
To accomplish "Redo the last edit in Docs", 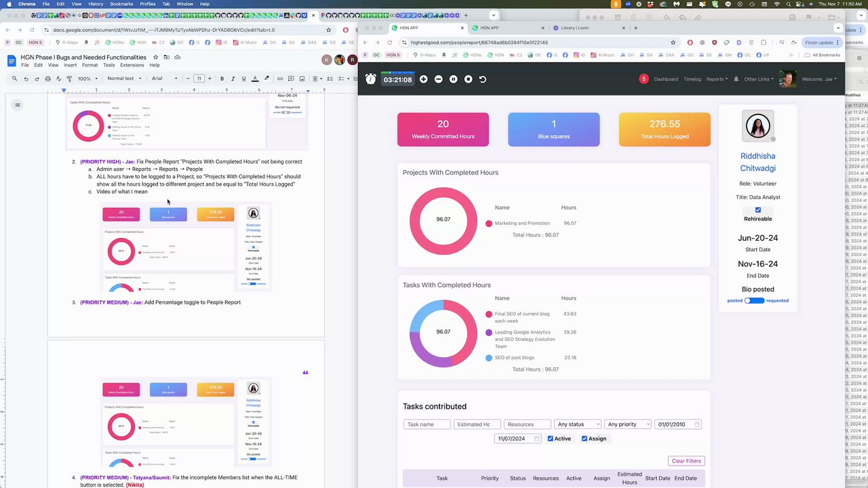I will point(37,79).
